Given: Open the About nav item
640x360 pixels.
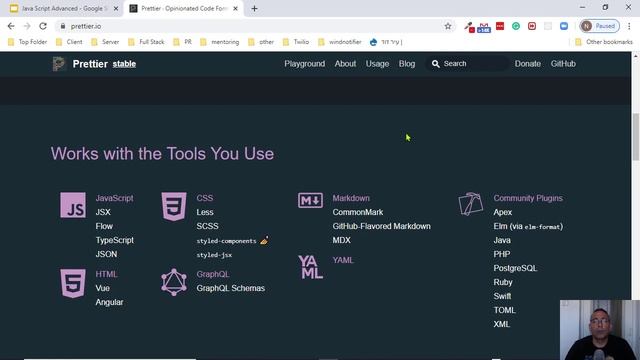Looking at the screenshot, I should click(x=345, y=64).
